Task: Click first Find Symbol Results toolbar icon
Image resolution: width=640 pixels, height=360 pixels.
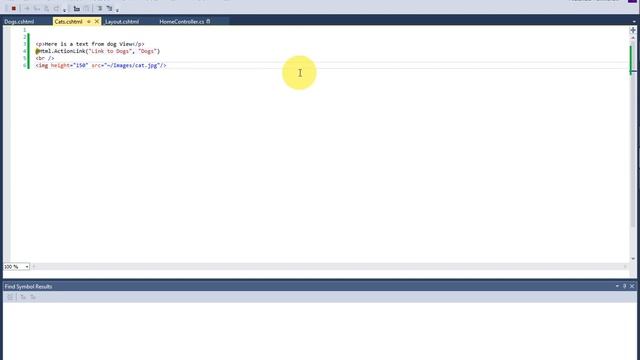Action: [x=11, y=297]
